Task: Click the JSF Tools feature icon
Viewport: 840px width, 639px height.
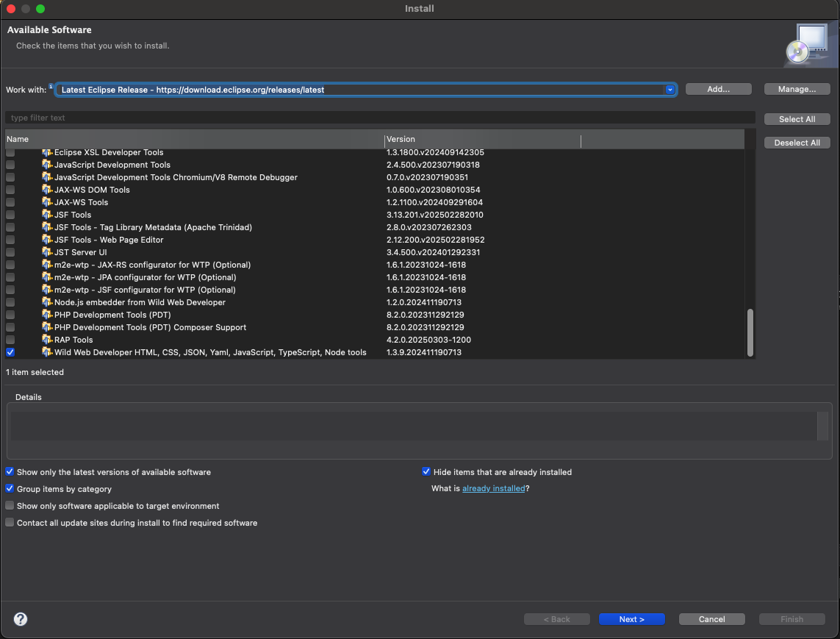Action: tap(47, 215)
